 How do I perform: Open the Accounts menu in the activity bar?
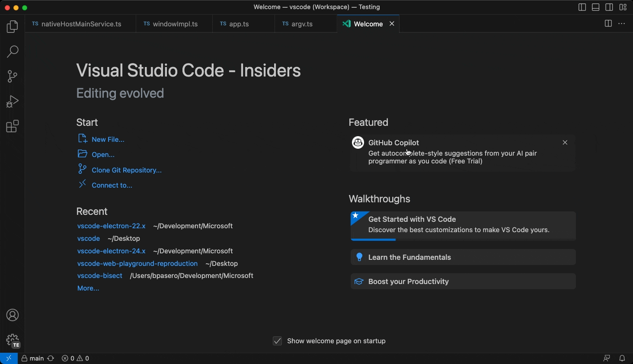pyautogui.click(x=12, y=315)
